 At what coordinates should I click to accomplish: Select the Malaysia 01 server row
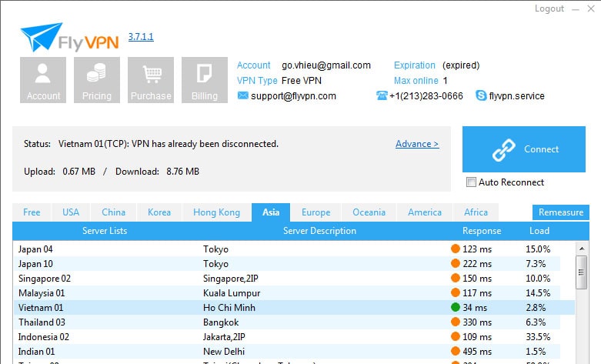pos(294,292)
